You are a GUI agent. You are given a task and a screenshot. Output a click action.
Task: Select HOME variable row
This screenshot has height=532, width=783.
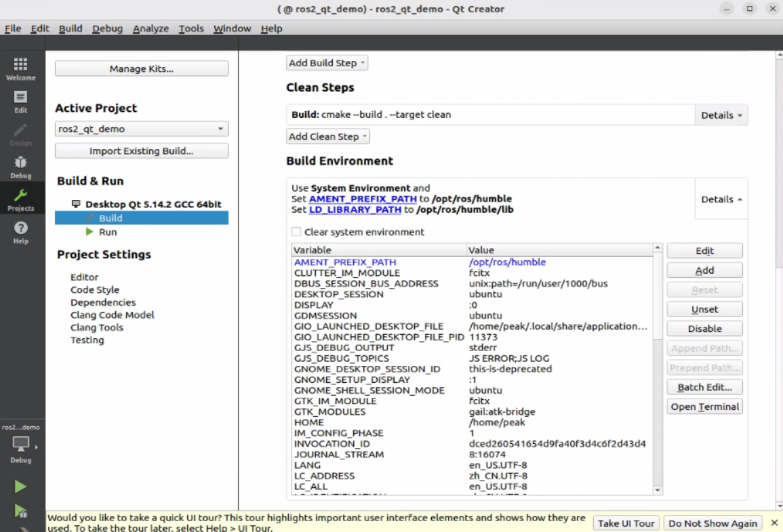click(472, 422)
